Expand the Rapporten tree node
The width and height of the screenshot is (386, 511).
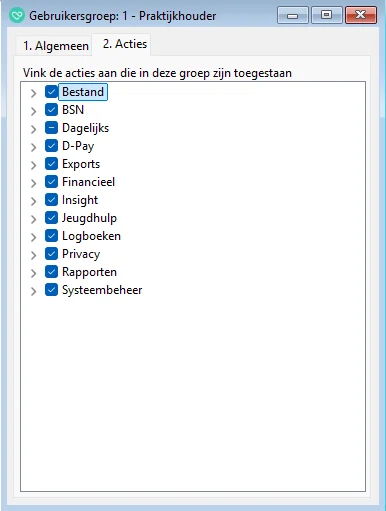point(33,273)
